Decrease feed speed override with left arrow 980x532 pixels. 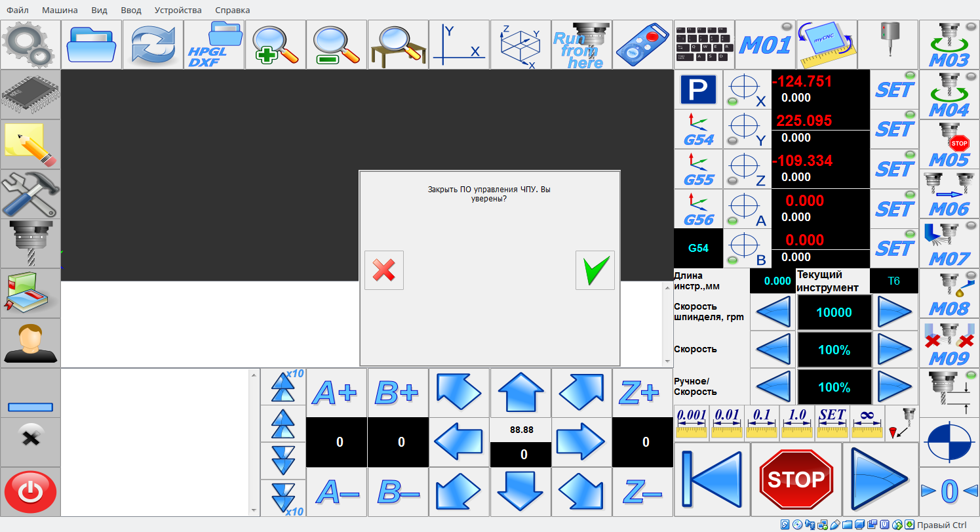pos(773,350)
